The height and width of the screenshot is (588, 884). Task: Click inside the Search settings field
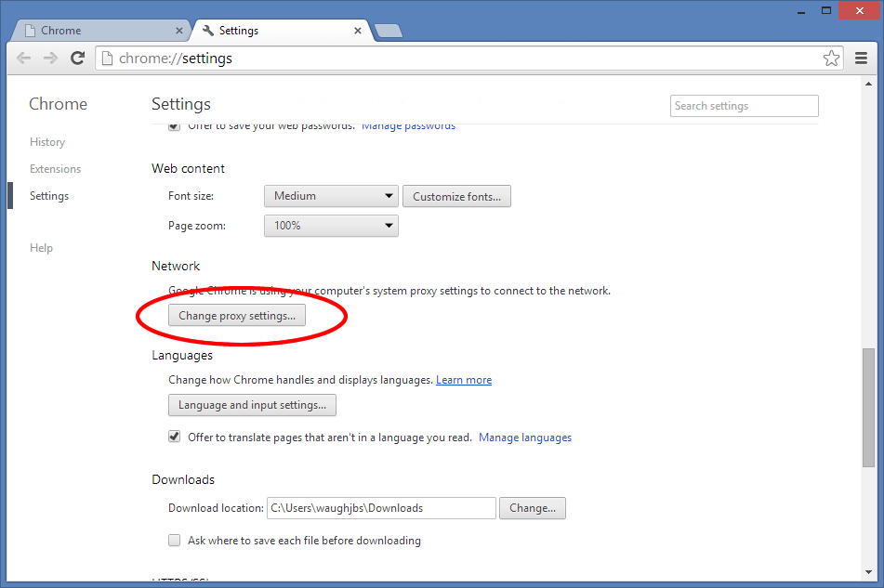point(744,105)
